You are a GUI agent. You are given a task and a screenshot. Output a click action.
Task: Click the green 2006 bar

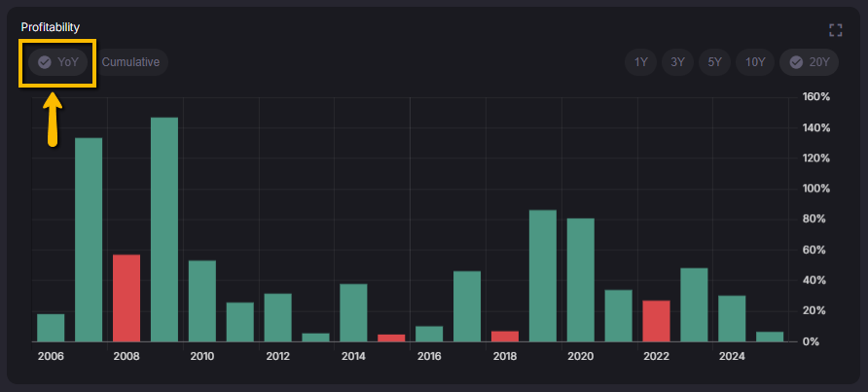pyautogui.click(x=51, y=328)
